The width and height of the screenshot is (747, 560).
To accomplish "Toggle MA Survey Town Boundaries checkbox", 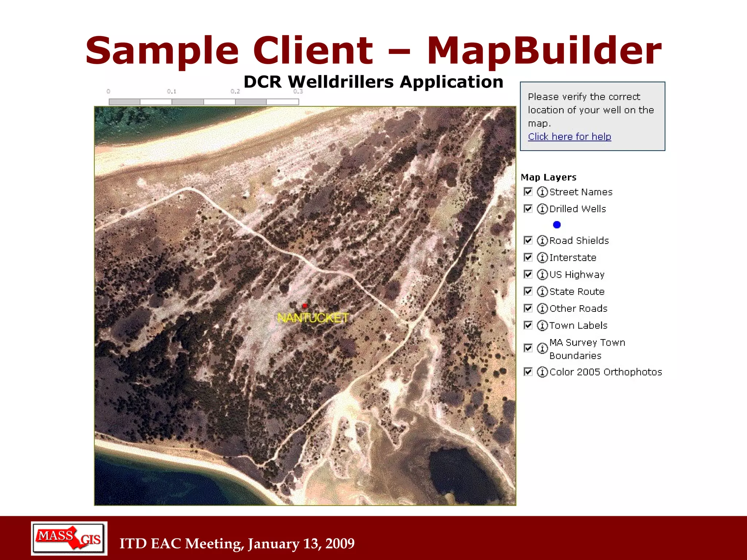I will point(528,349).
